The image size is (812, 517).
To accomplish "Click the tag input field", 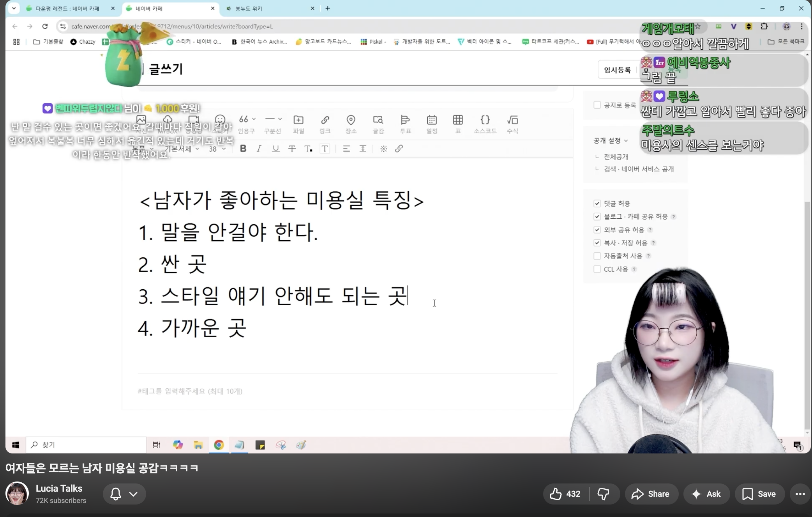I will [190, 391].
